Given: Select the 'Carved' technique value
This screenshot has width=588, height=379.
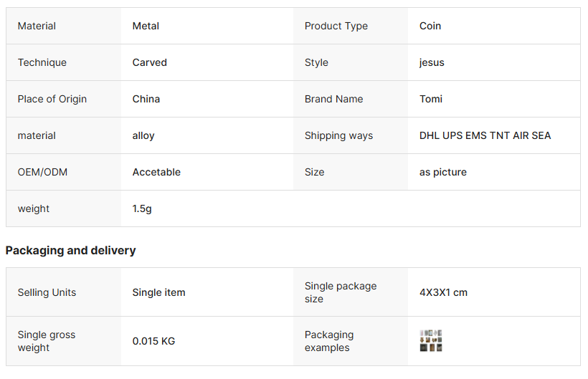Looking at the screenshot, I should (149, 62).
